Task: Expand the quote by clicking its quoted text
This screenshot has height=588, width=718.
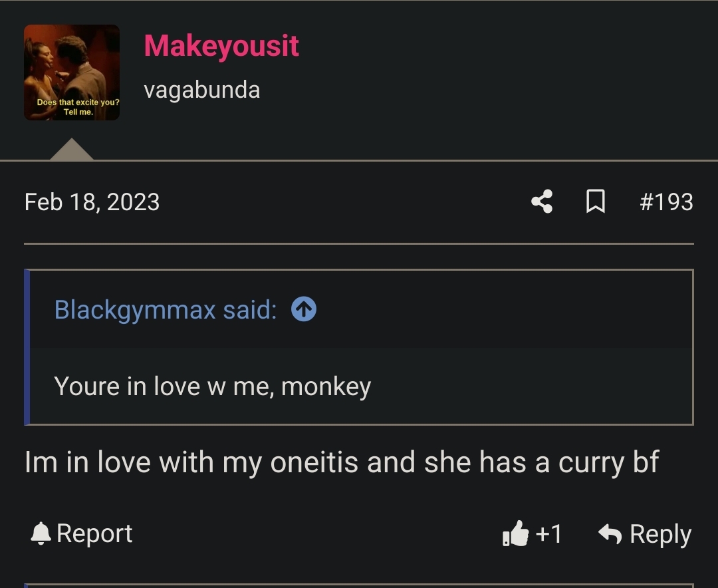Action: tap(212, 386)
